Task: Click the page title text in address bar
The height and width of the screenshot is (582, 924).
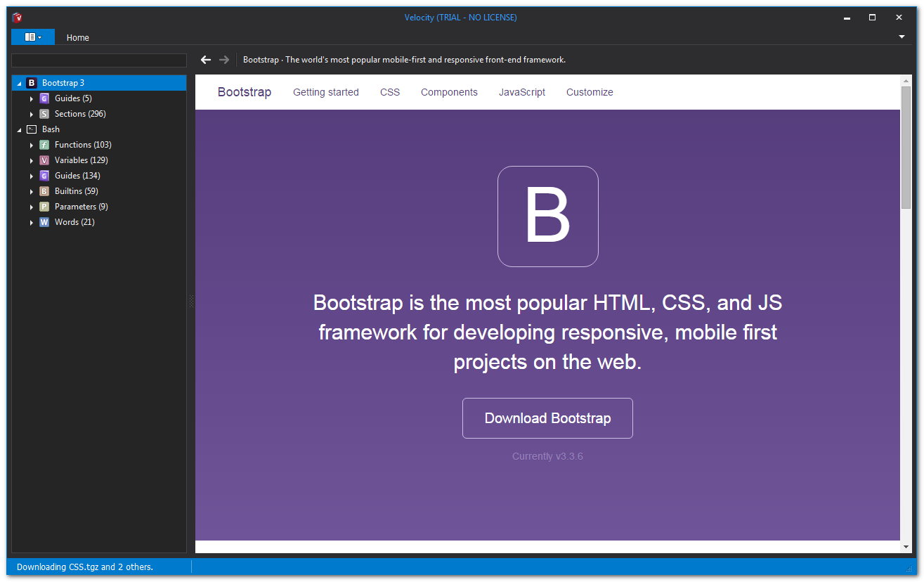Action: [404, 60]
